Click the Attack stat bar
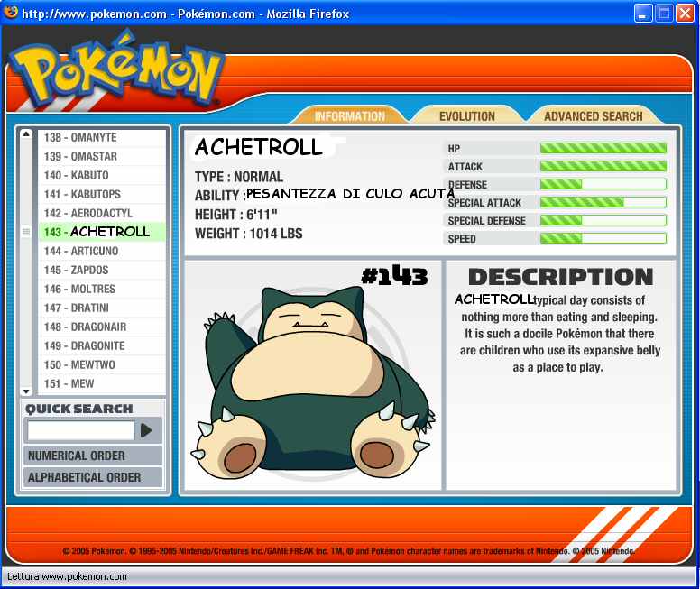 tap(603, 167)
